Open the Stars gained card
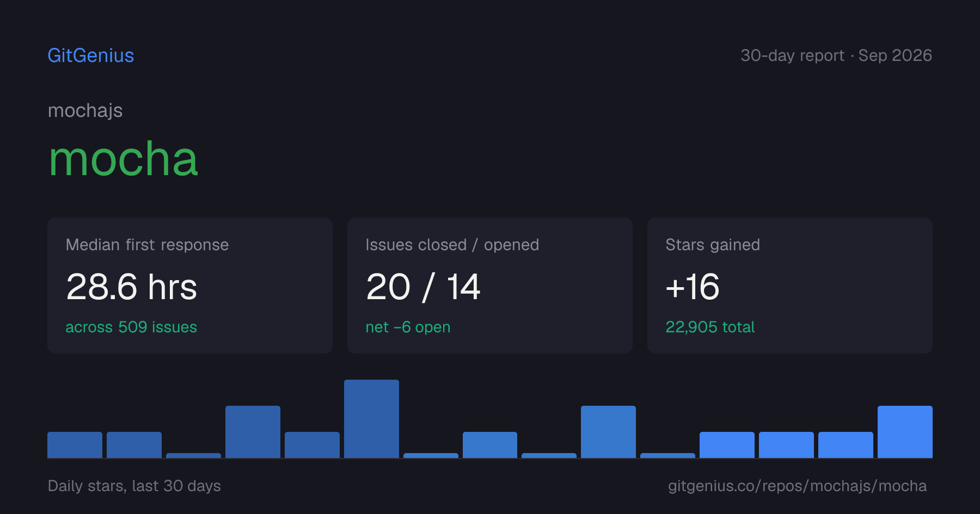The height and width of the screenshot is (514, 980). pos(790,286)
